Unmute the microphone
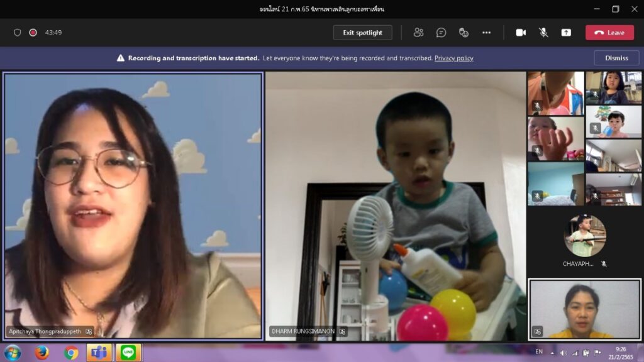The width and height of the screenshot is (644, 362). (543, 33)
